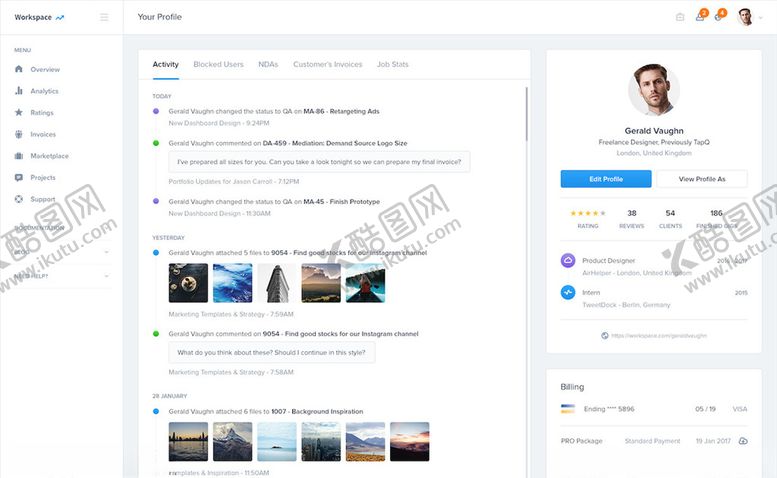The height and width of the screenshot is (478, 777).
Task: Toggle the hamburger menu to collapse sidebar
Action: [x=104, y=17]
